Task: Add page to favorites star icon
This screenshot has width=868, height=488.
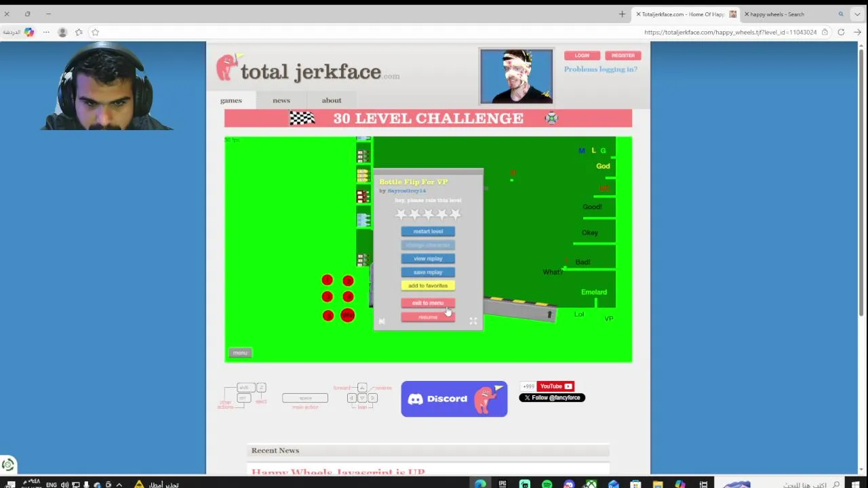Action: [x=95, y=33]
